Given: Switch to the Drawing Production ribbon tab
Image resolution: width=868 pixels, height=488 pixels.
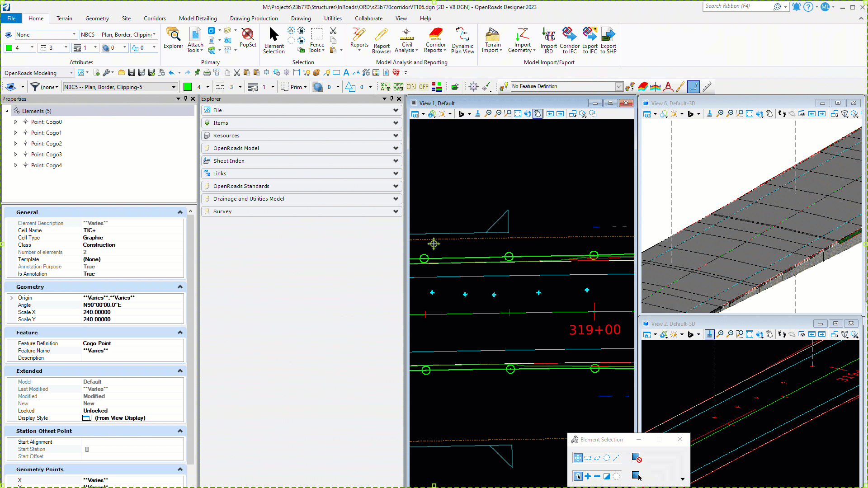Looking at the screenshot, I should pos(254,19).
